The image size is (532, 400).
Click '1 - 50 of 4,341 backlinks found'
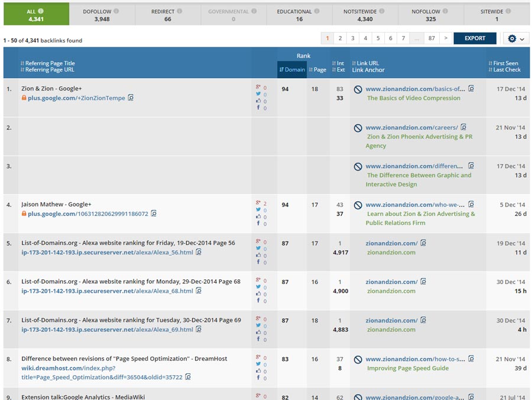pos(43,40)
